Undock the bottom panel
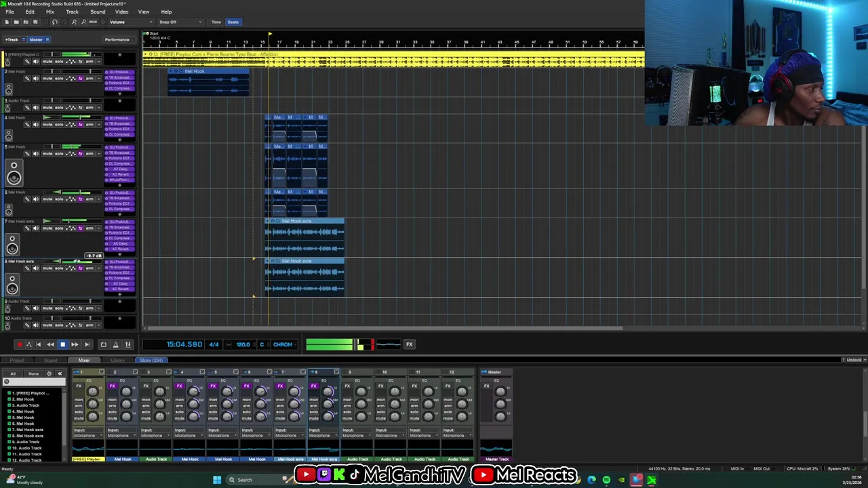 coord(854,360)
